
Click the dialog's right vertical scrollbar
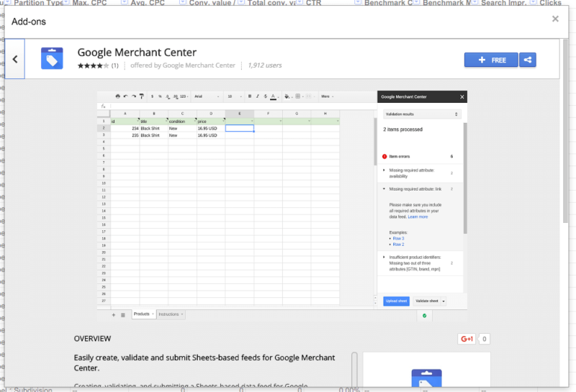tap(565, 131)
